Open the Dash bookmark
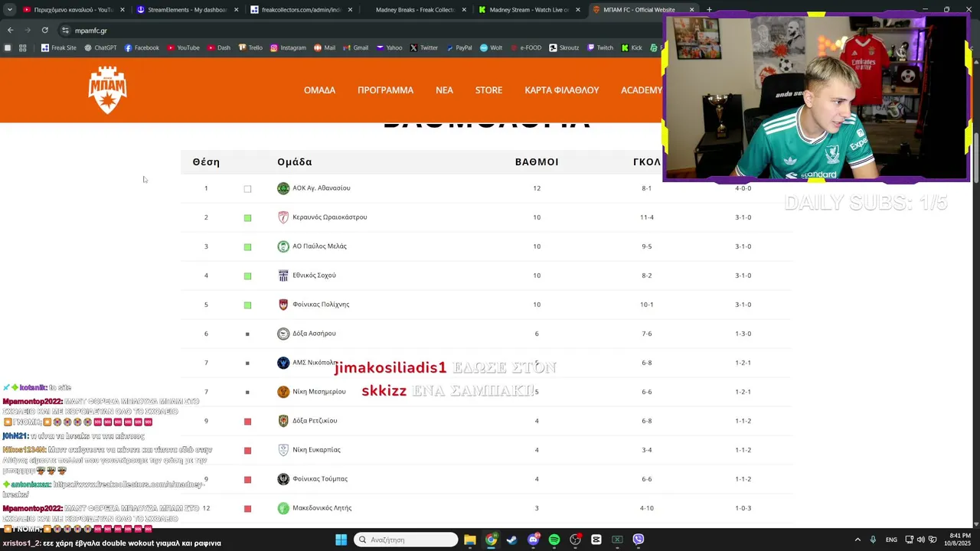The height and width of the screenshot is (551, 980). coord(218,47)
